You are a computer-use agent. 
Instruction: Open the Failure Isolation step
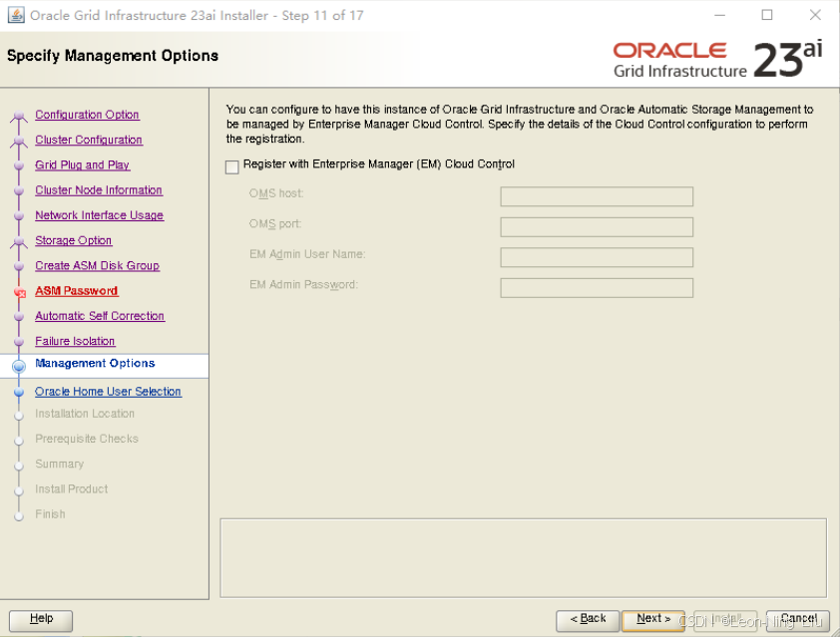coord(75,341)
